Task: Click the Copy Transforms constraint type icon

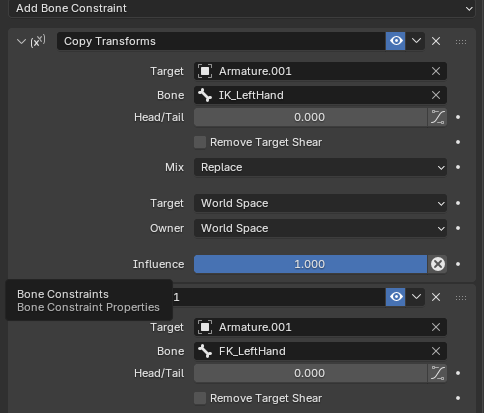Action: coord(38,41)
